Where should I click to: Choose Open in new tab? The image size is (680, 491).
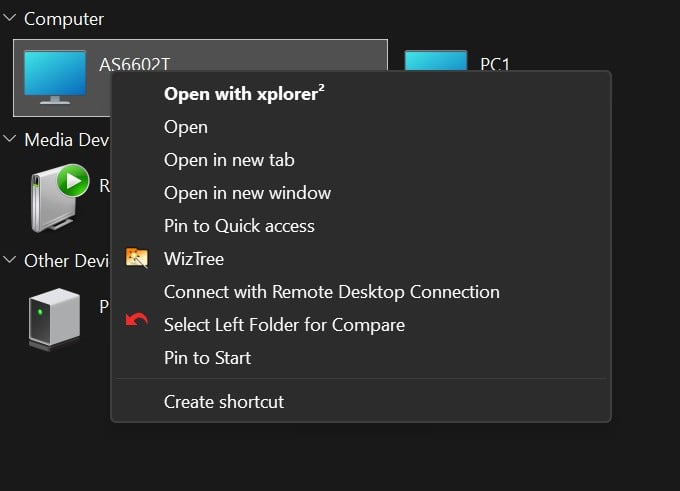click(229, 160)
